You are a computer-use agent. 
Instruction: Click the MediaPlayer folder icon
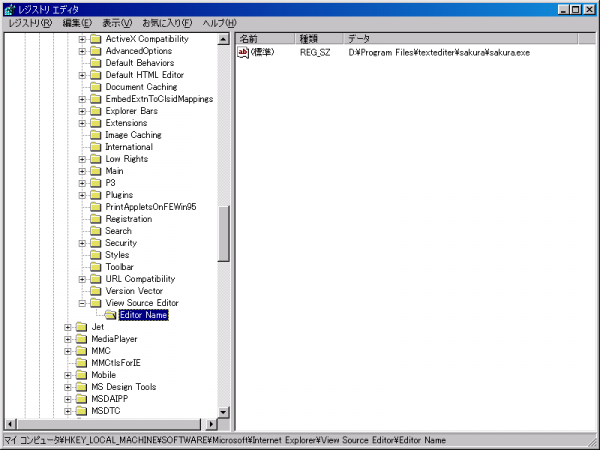(x=82, y=339)
